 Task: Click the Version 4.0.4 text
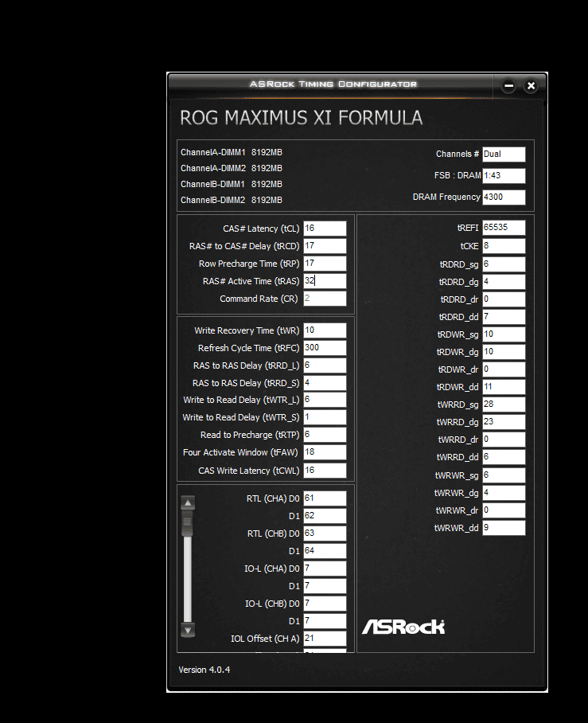point(204,670)
